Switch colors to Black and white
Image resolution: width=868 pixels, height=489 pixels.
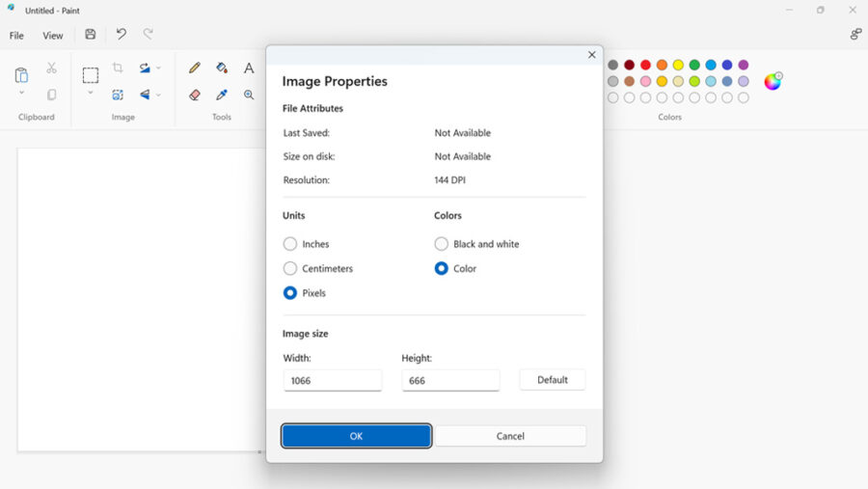[442, 244]
